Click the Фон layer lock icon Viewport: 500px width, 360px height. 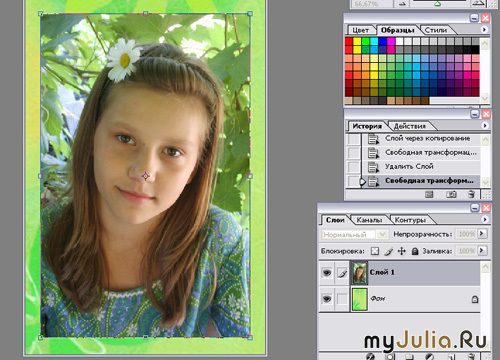[475, 299]
